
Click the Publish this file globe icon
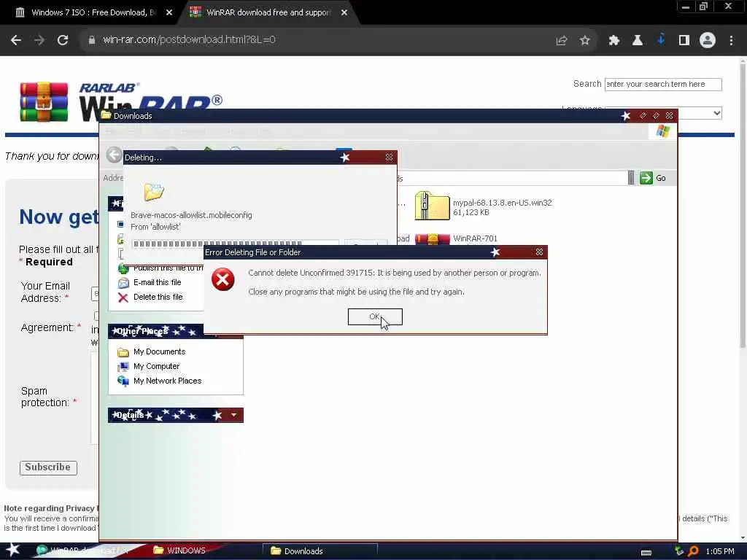(x=123, y=268)
